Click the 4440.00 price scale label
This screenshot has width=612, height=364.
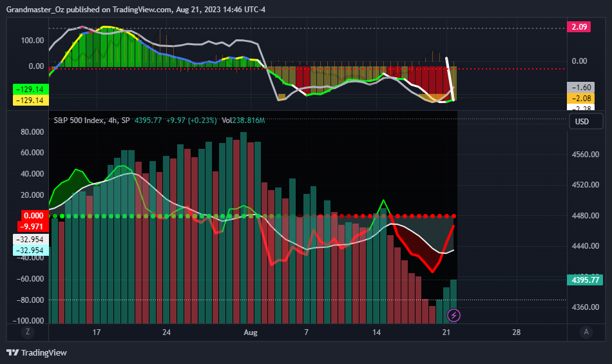point(585,246)
